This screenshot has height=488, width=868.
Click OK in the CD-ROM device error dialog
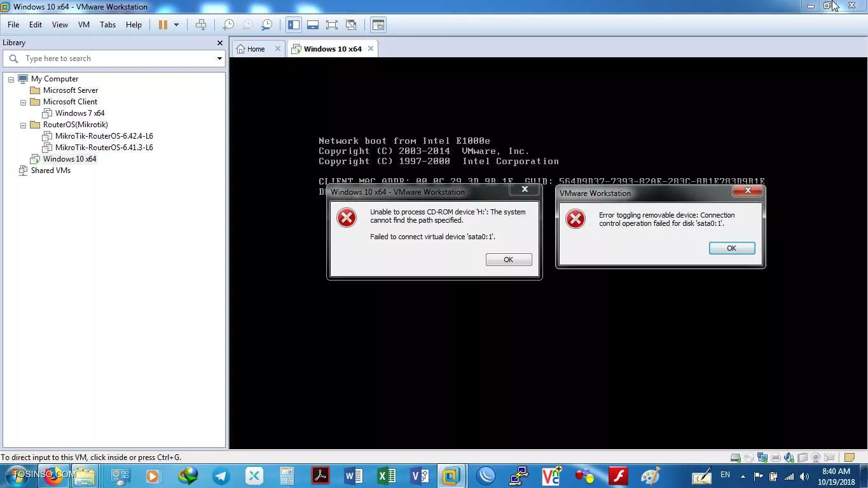[509, 260]
